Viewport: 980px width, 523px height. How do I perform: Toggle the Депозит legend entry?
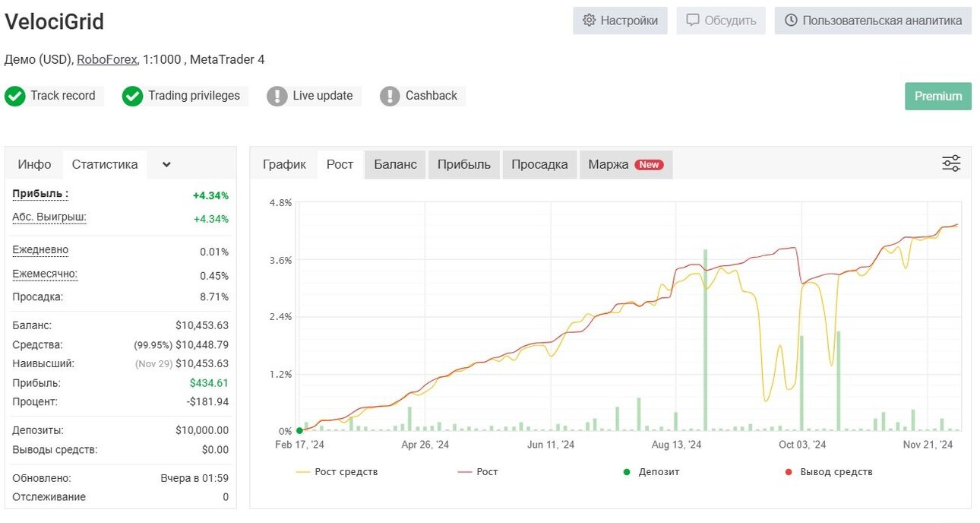(x=651, y=472)
